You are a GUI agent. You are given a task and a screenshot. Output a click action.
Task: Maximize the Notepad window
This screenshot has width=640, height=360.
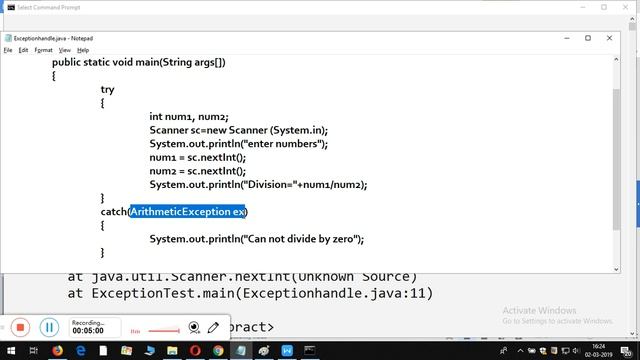tap(588, 38)
